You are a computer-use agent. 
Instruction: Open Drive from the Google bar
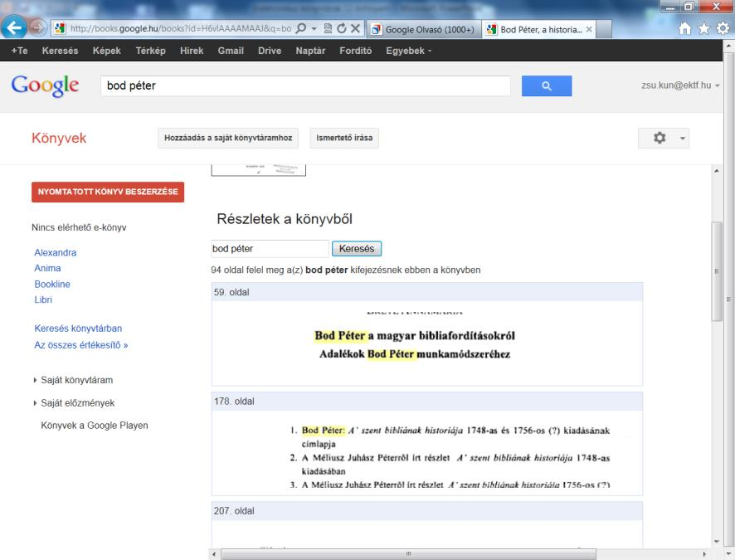tap(270, 51)
